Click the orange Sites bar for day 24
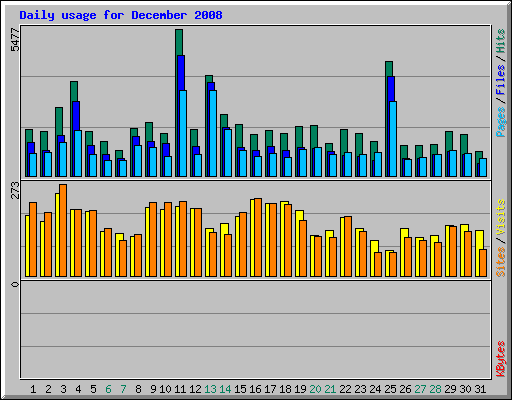 pyautogui.click(x=378, y=264)
